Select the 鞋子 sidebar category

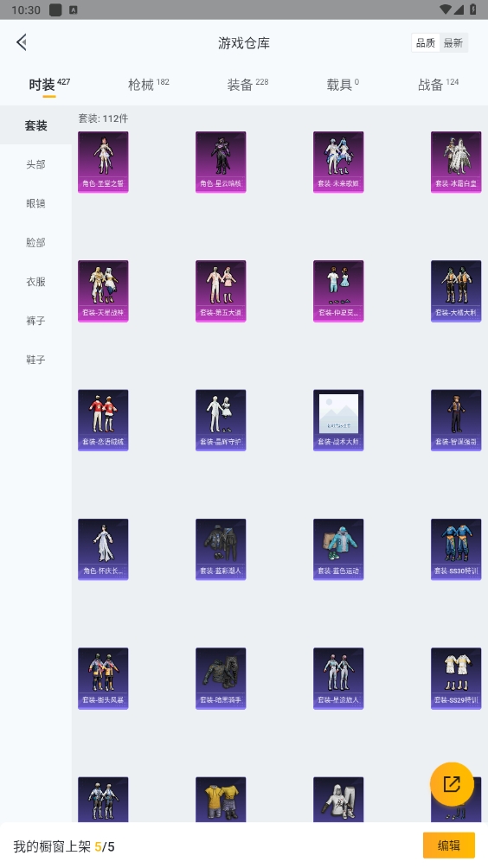(x=36, y=360)
